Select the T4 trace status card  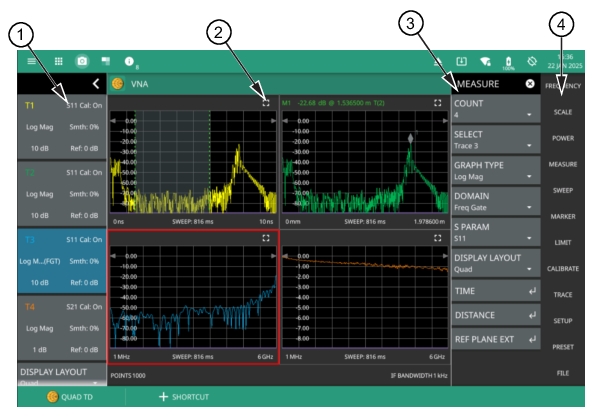coord(53,326)
